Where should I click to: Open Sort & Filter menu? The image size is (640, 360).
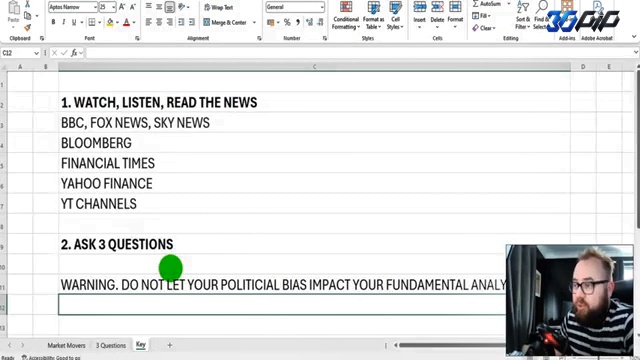pyautogui.click(x=523, y=16)
